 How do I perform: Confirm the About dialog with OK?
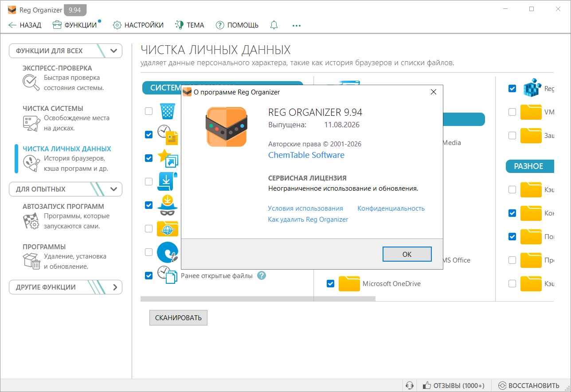click(x=407, y=254)
